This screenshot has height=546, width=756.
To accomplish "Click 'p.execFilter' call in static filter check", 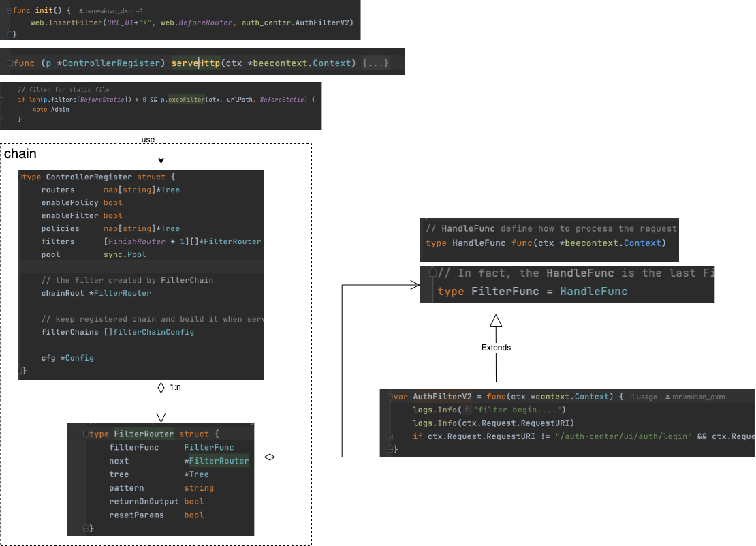I will (183, 100).
